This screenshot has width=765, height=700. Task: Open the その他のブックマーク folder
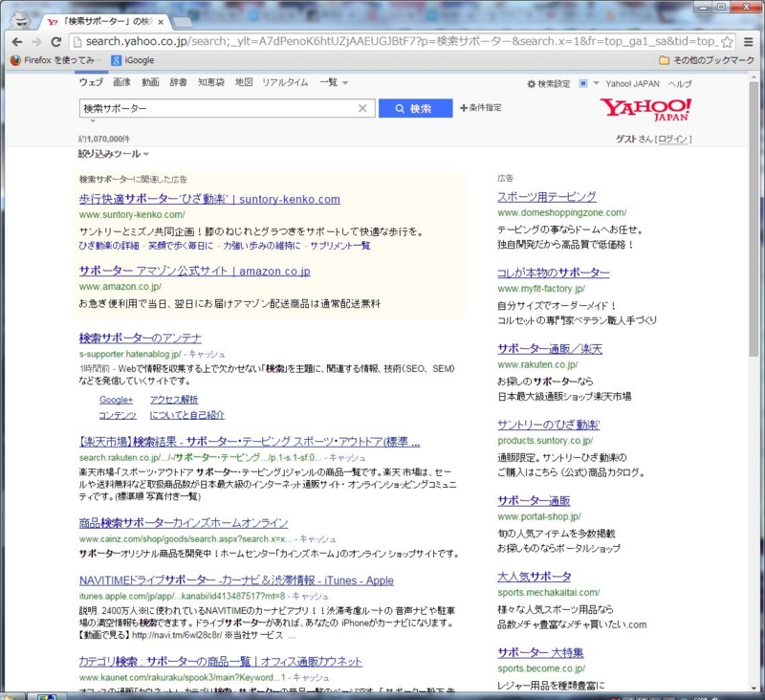pos(707,60)
